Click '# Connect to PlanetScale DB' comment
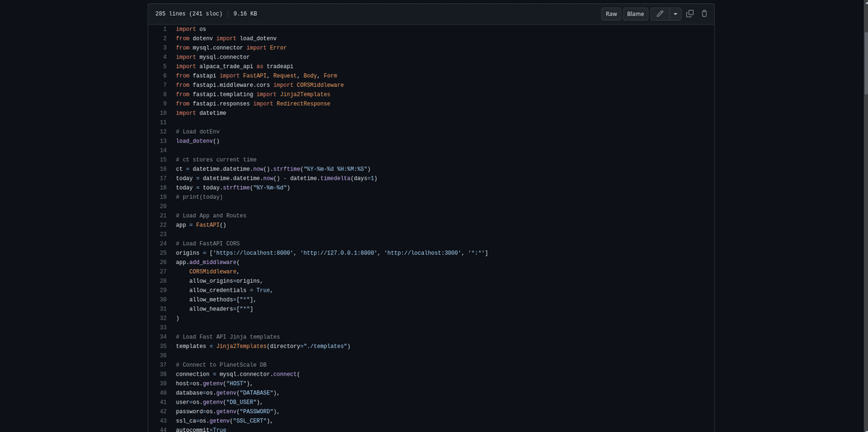 click(221, 365)
